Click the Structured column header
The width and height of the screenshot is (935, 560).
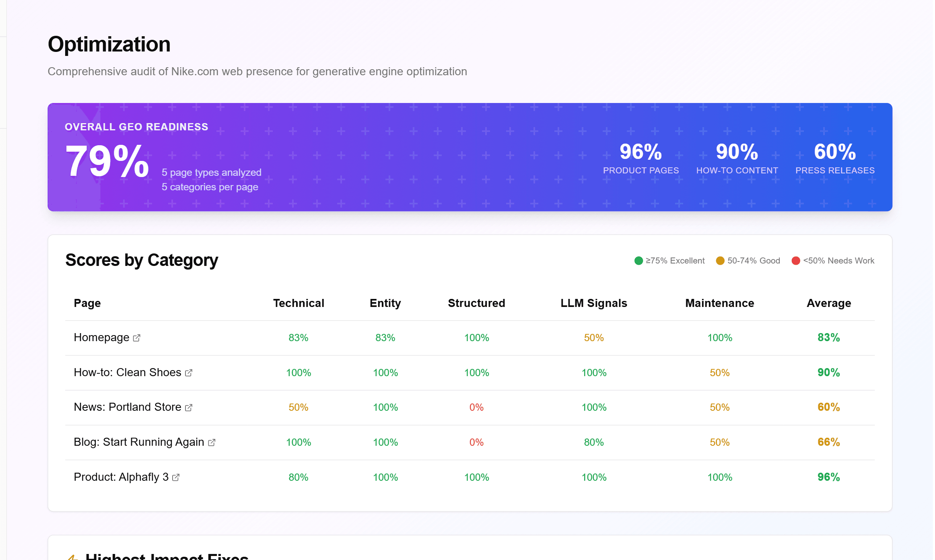(x=476, y=303)
